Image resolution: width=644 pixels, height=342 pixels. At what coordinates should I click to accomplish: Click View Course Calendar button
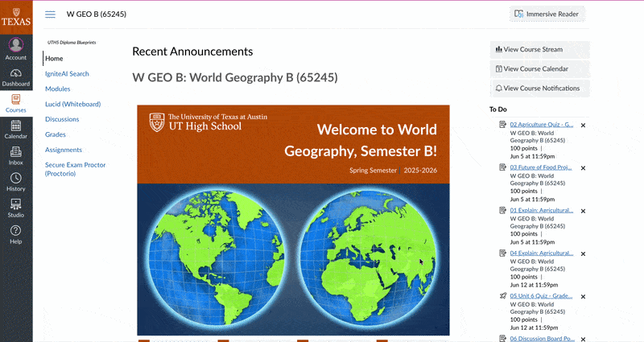(x=539, y=69)
